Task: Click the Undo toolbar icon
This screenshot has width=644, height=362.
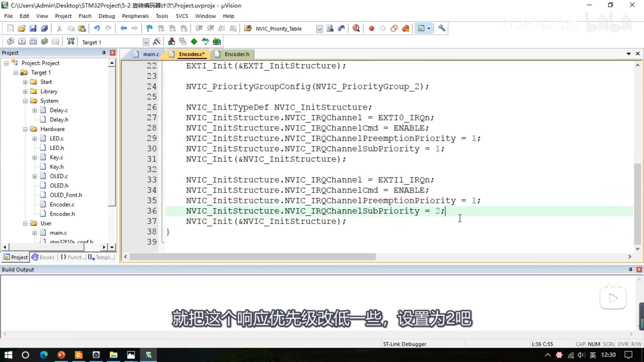Action: point(97,28)
